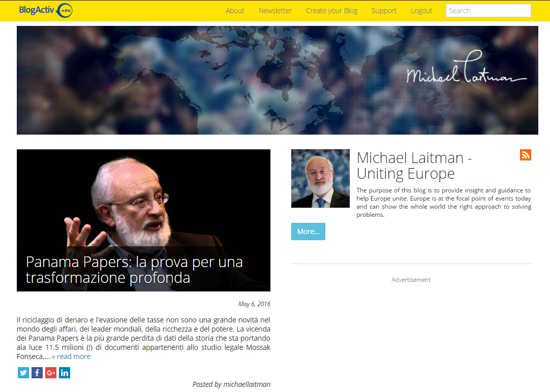Click the More... button

(308, 232)
